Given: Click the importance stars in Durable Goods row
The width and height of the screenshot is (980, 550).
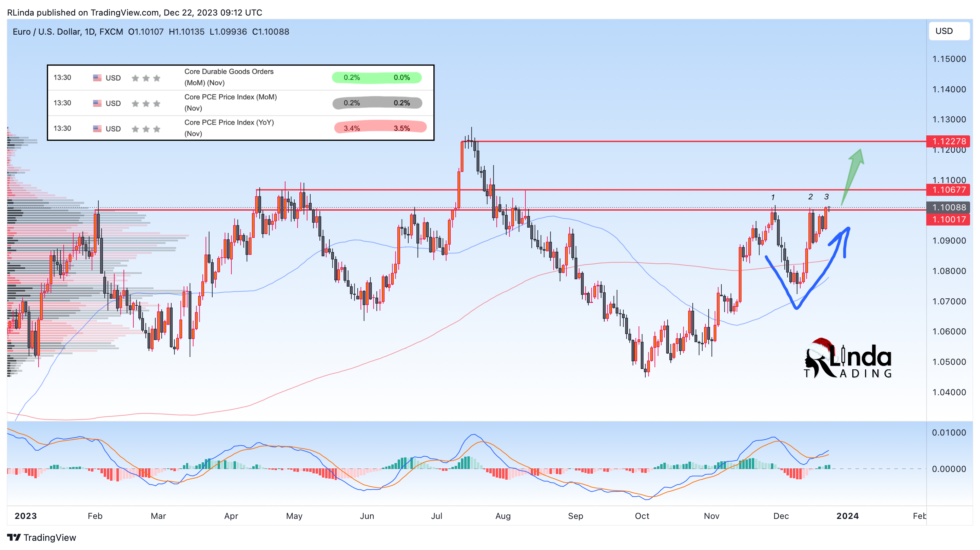Looking at the screenshot, I should pos(146,78).
